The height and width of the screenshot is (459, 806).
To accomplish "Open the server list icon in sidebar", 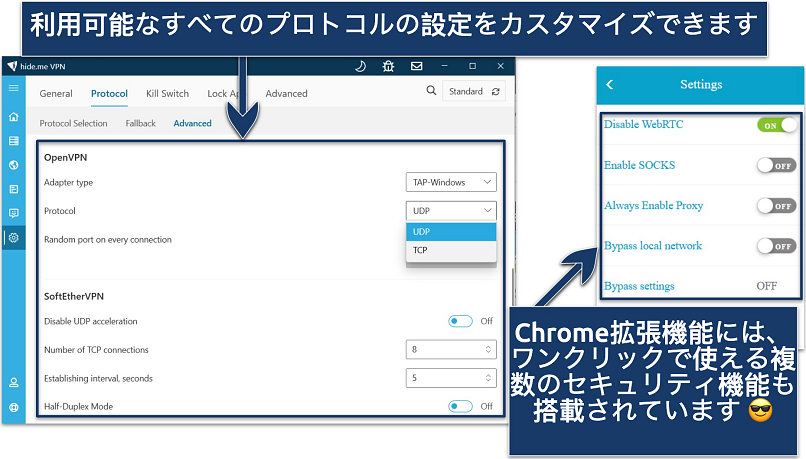I will pos(14,141).
